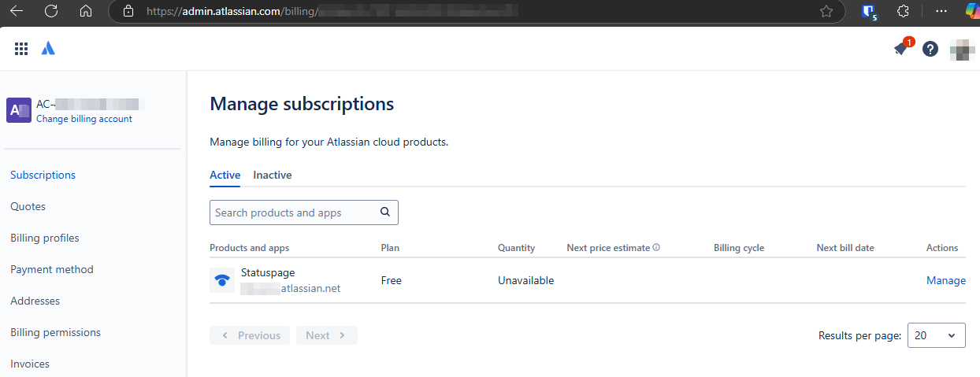The width and height of the screenshot is (980, 377).
Task: Click the Next bill date column header
Action: 845,247
